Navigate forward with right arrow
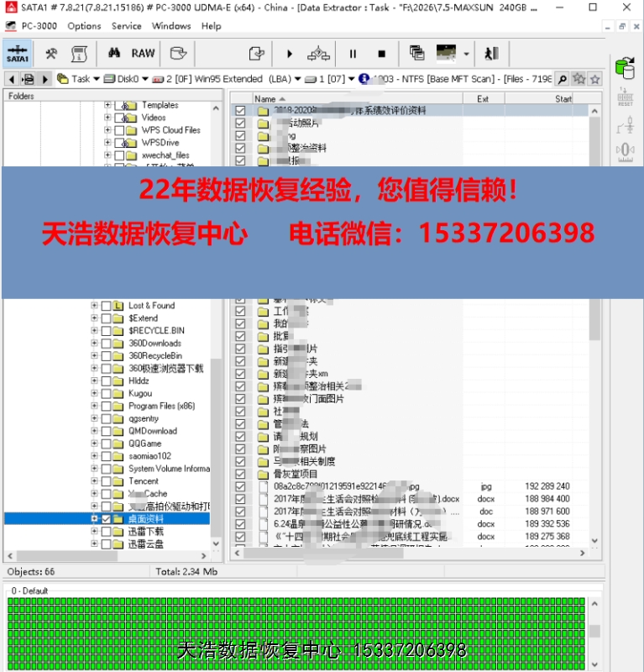The height and width of the screenshot is (672, 644). [45, 79]
